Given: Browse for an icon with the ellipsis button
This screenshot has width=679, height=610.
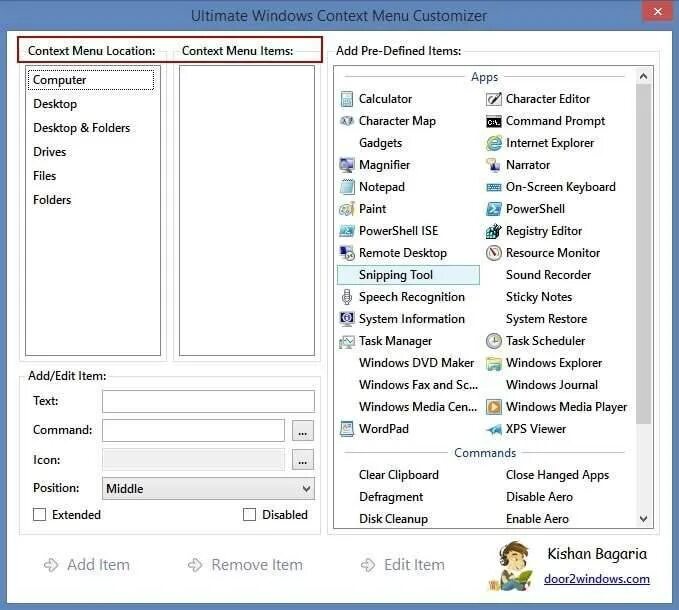Looking at the screenshot, I should pyautogui.click(x=303, y=460).
